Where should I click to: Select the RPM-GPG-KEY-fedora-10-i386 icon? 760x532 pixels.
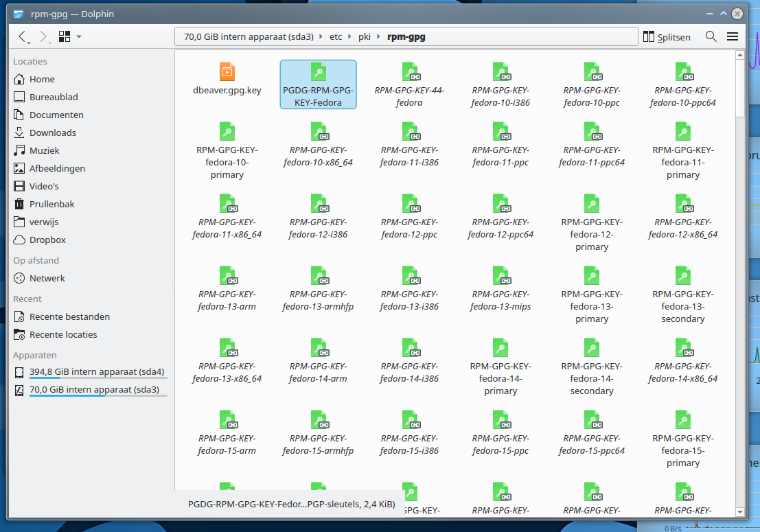coord(501,71)
